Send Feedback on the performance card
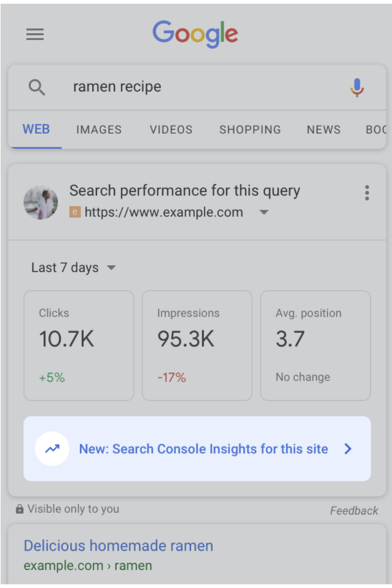Viewport: 392px width, 588px height. [355, 510]
